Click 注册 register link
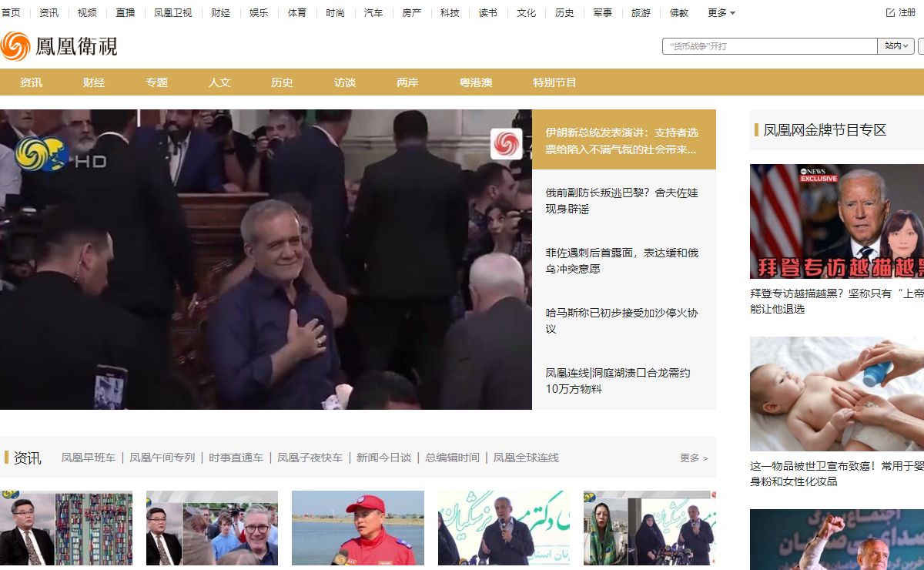 coord(907,12)
